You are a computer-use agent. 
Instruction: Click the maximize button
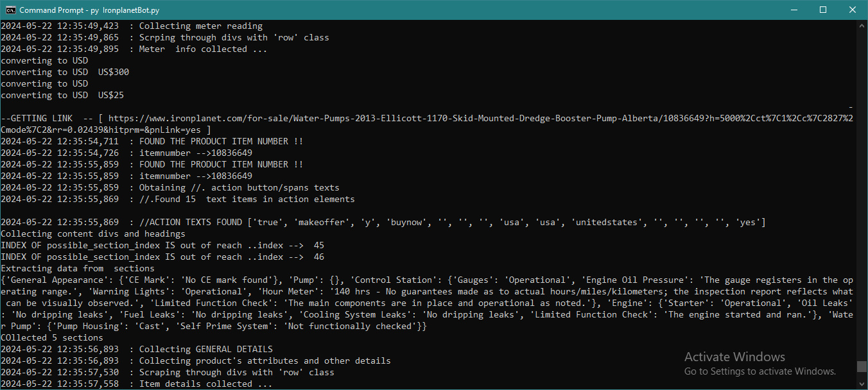(823, 10)
